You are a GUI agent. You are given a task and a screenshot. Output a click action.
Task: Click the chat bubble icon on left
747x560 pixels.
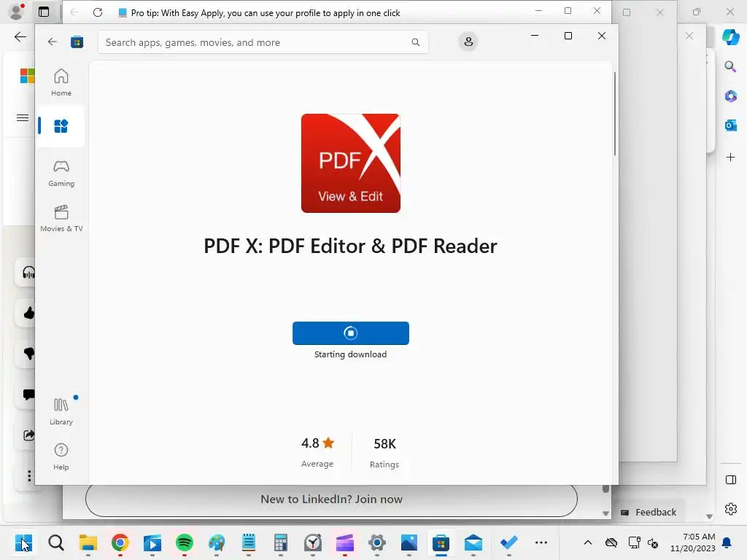pyautogui.click(x=28, y=394)
